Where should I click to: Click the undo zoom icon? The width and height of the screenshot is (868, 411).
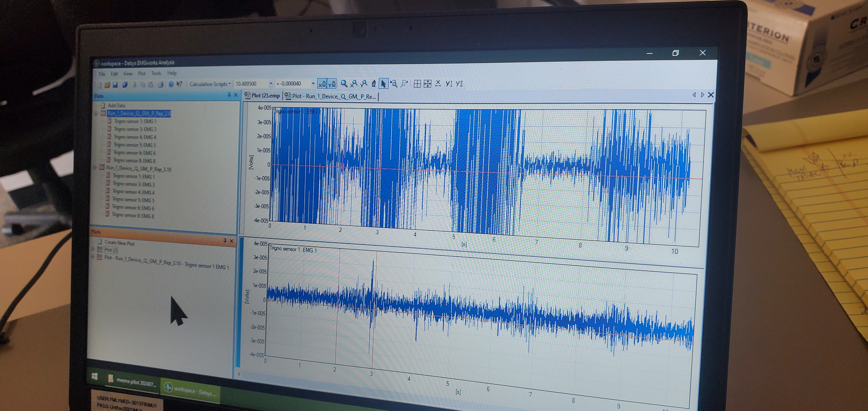coord(394,84)
